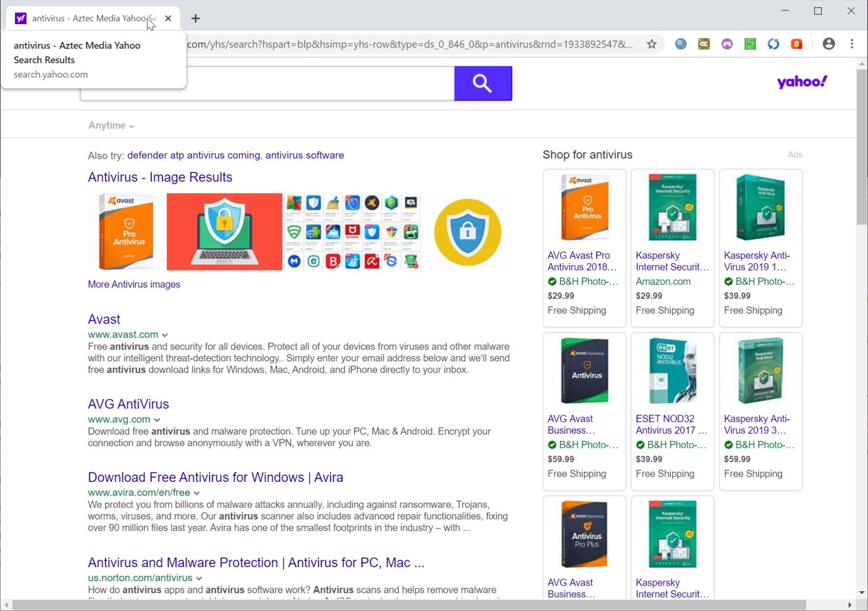The width and height of the screenshot is (868, 611).
Task: Open the green square browser extension
Action: click(750, 44)
